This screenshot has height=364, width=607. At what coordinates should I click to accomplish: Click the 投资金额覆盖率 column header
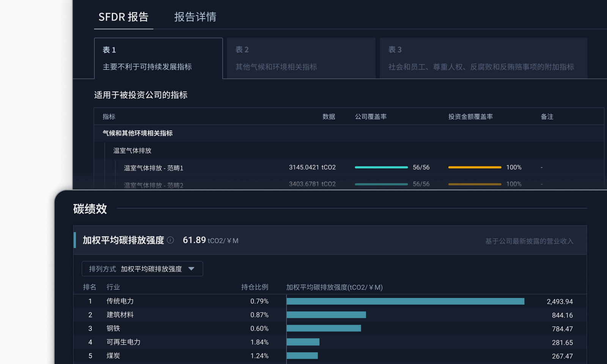(x=470, y=117)
